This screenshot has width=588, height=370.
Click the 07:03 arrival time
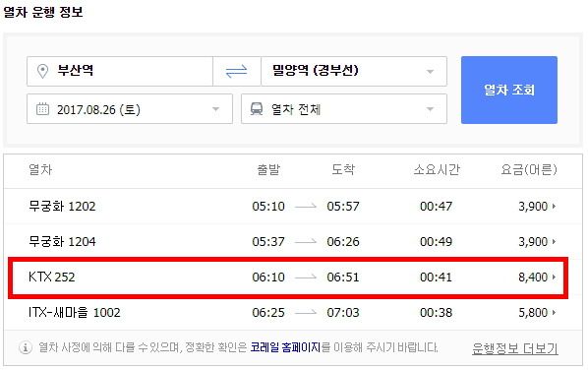[x=343, y=312]
